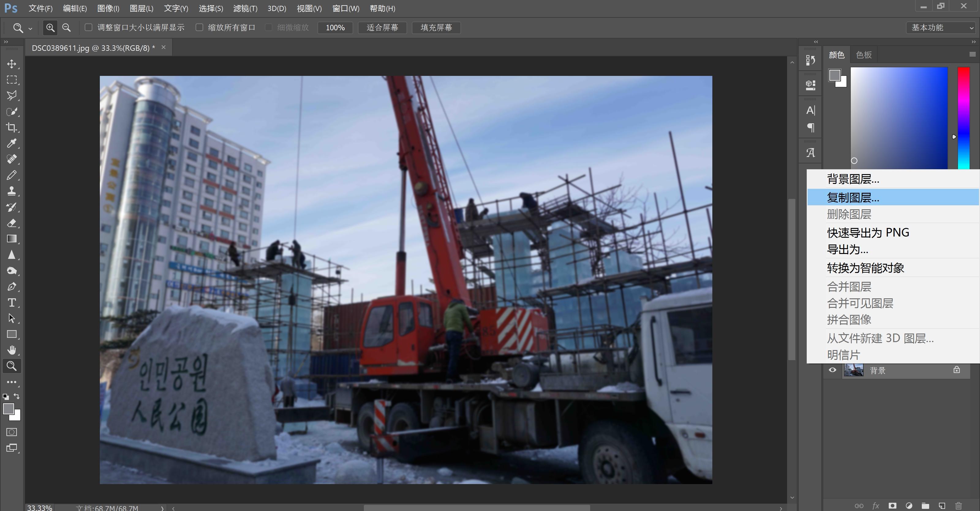Image resolution: width=980 pixels, height=511 pixels.
Task: Select the Clone Stamp tool
Action: click(11, 191)
